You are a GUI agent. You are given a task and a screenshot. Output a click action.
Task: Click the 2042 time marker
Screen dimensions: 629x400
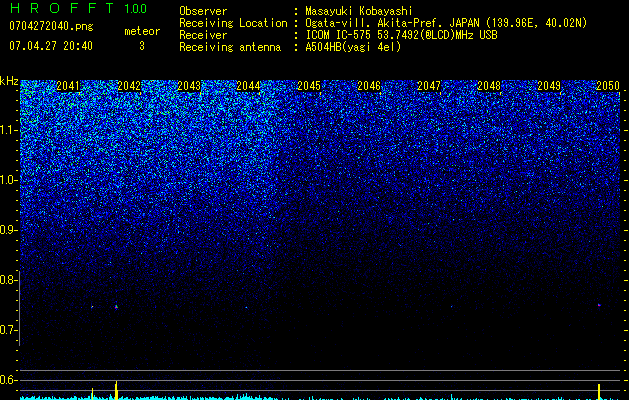click(x=129, y=86)
